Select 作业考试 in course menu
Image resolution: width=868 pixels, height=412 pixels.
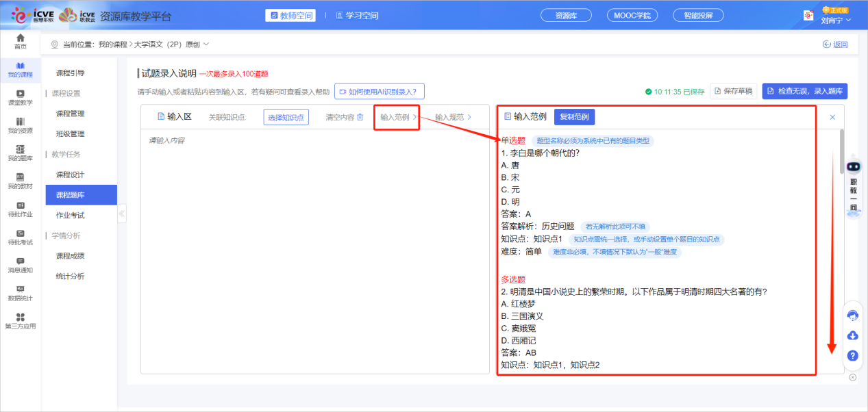[70, 215]
